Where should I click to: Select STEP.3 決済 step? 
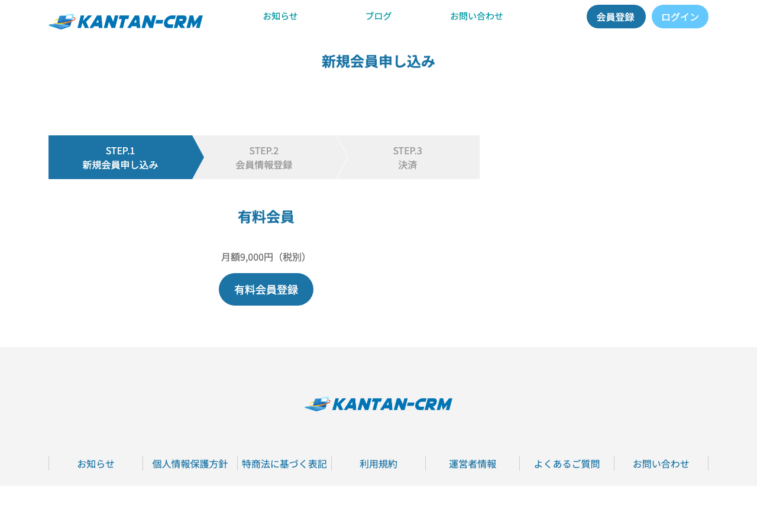pos(407,157)
